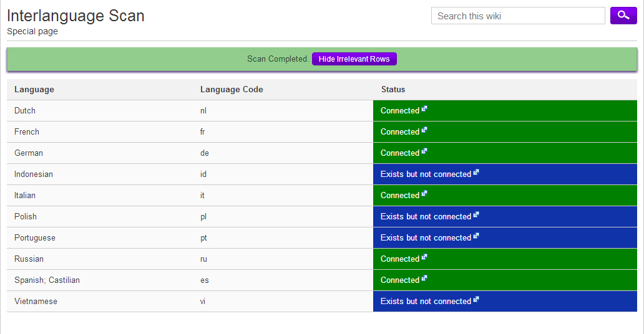Click external link icon in Vietnamese row

pyautogui.click(x=476, y=300)
